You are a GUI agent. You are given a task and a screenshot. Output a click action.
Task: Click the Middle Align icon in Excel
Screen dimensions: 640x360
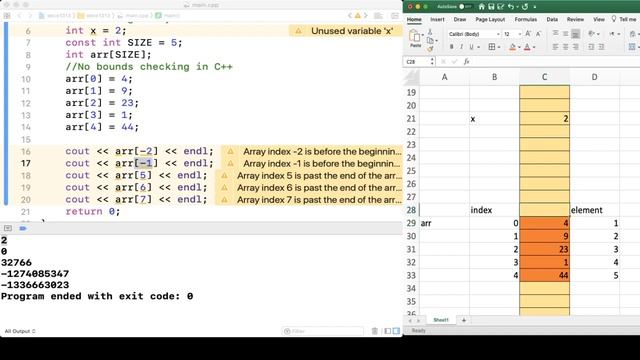tap(565, 34)
